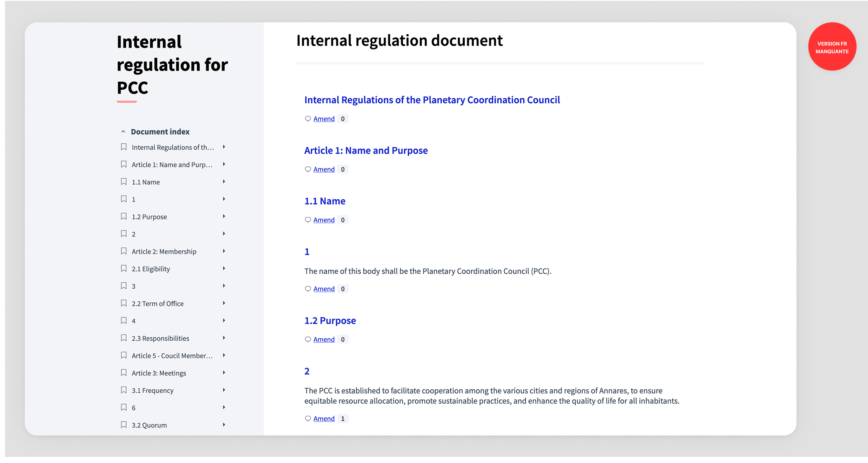Click bookmark icon beside index entry 2

pos(123,234)
